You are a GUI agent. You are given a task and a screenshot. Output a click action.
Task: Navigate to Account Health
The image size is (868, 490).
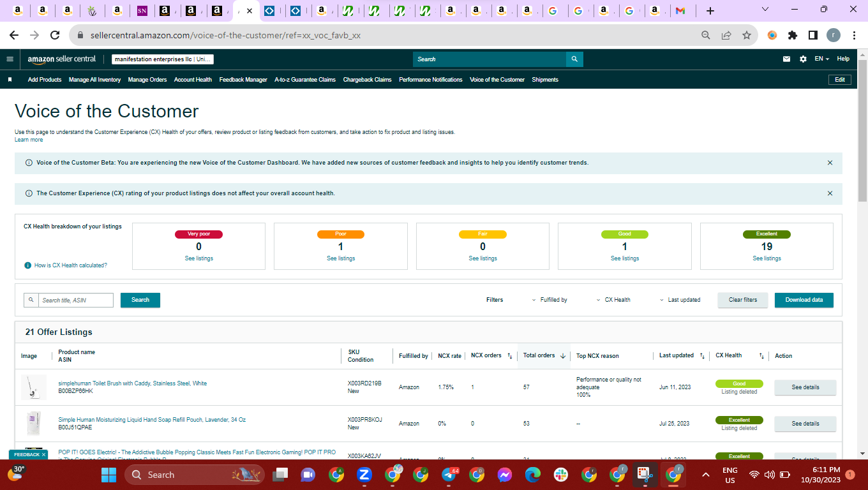click(193, 80)
